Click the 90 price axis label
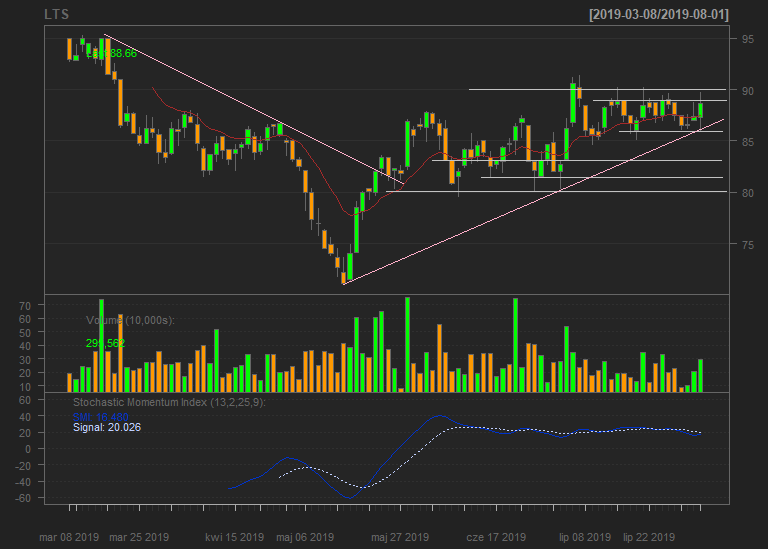The image size is (768, 549). (747, 91)
